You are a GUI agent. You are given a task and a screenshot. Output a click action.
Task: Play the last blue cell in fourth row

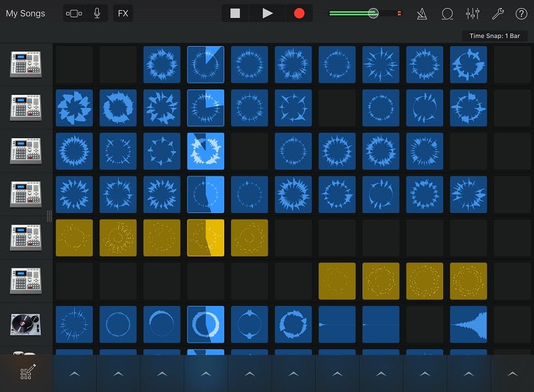click(469, 194)
